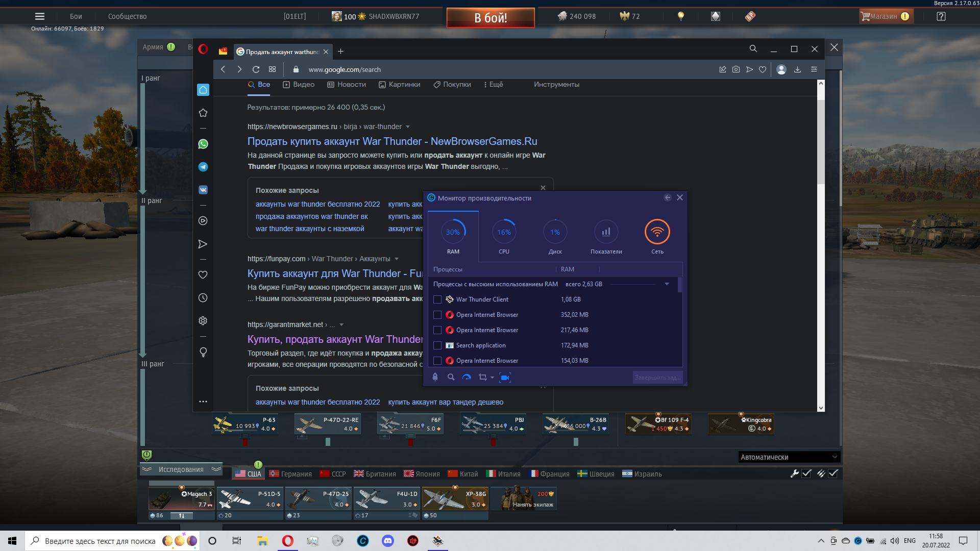Open NewBrowserGames War Thunder account link

click(x=392, y=141)
